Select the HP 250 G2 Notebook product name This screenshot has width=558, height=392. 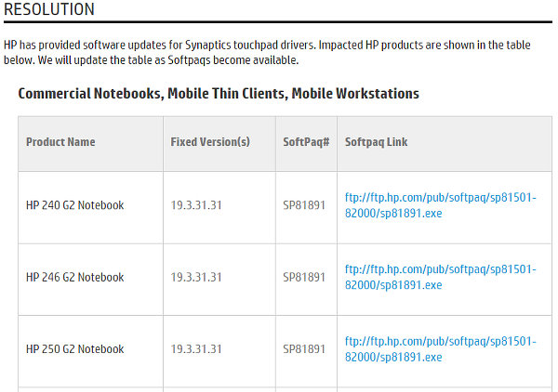click(x=74, y=349)
